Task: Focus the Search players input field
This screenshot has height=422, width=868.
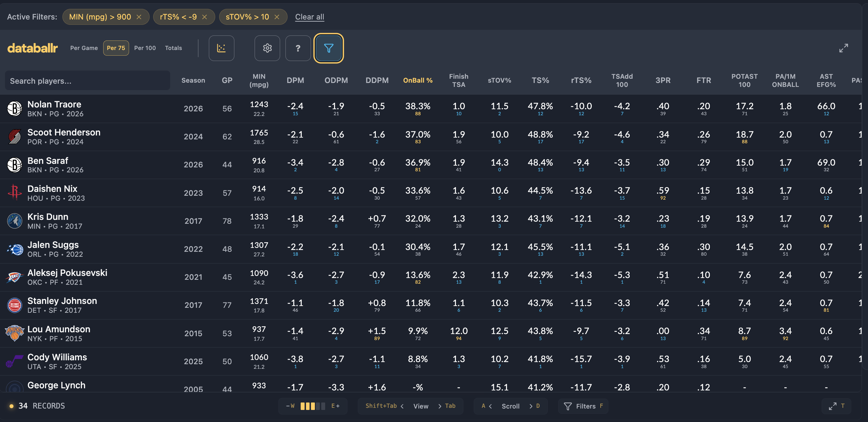Action: (88, 81)
